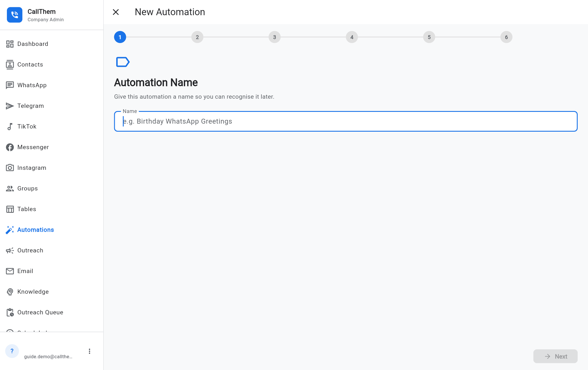Click the Outreach megaphone icon

pos(10,250)
